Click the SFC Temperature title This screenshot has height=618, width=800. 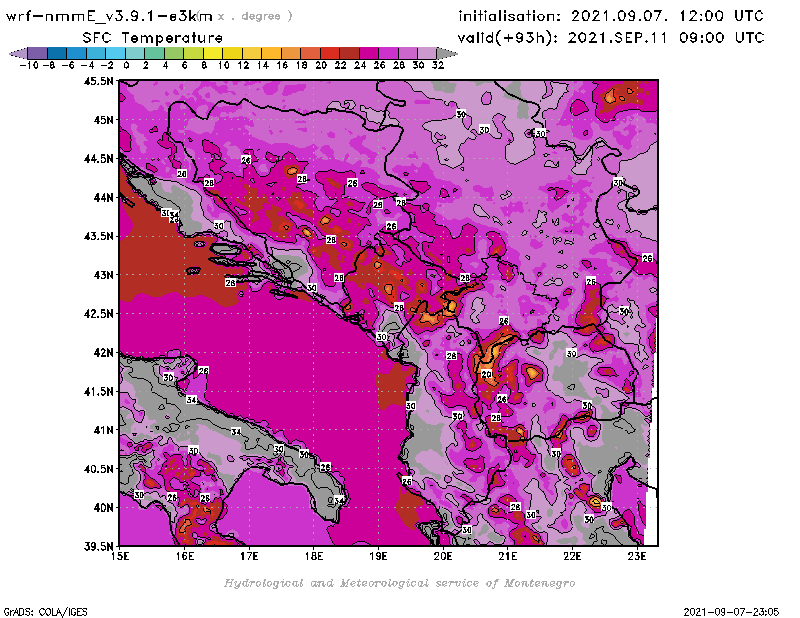pyautogui.click(x=138, y=37)
